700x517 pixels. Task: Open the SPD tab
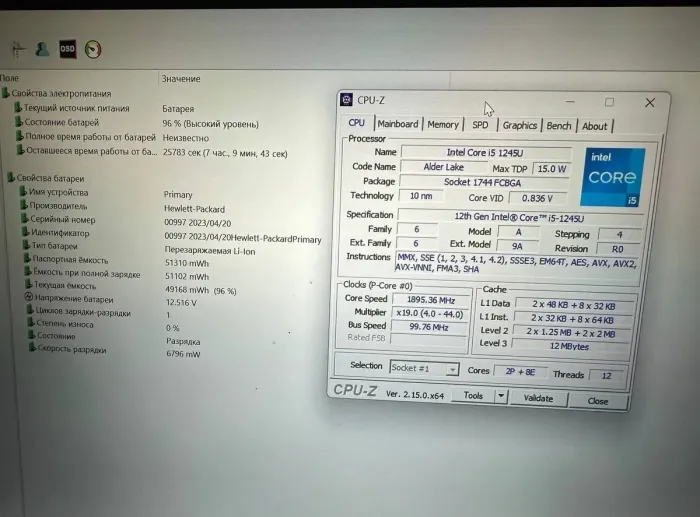480,126
